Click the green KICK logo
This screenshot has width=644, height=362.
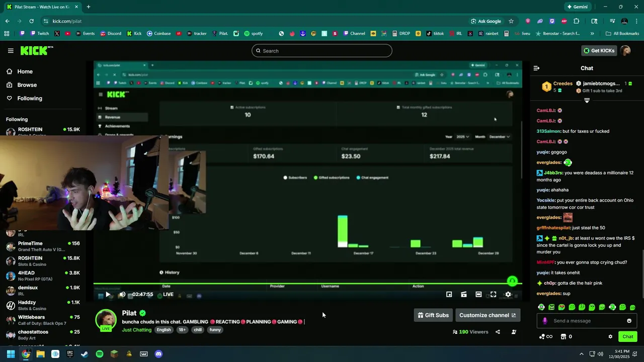click(36, 50)
